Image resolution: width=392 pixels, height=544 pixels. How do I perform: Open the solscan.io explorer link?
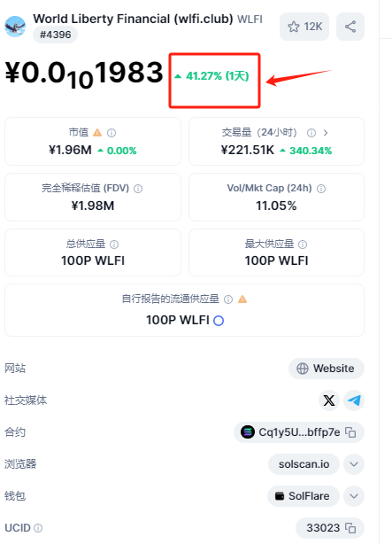tap(304, 464)
